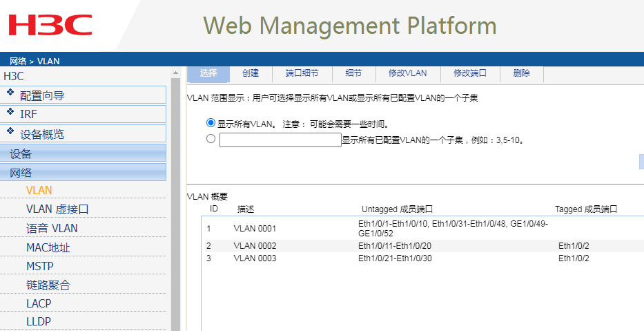Open the 端口细节 tab

302,73
